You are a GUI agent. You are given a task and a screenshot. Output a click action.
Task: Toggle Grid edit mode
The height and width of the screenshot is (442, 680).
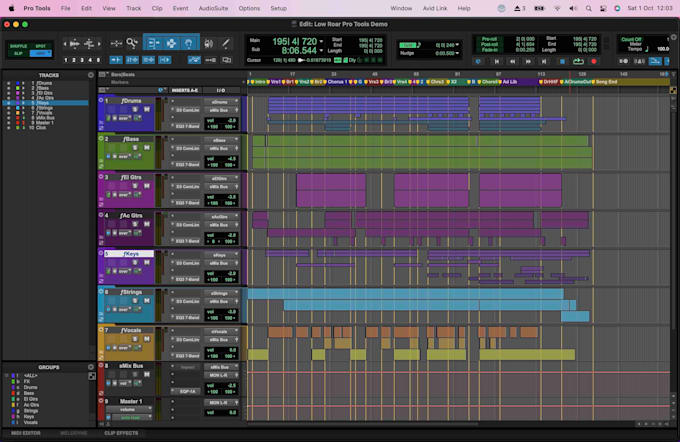pos(41,53)
